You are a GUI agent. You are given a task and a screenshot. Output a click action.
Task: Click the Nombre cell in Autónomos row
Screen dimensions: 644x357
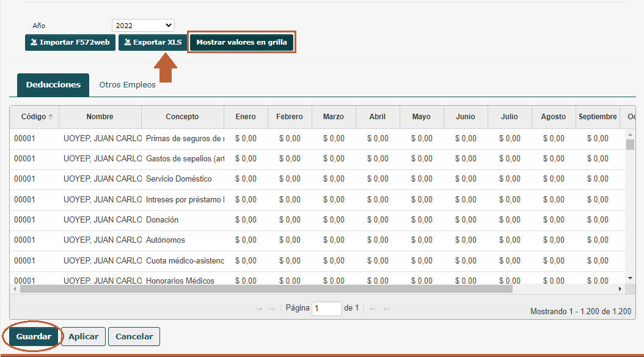(100, 240)
